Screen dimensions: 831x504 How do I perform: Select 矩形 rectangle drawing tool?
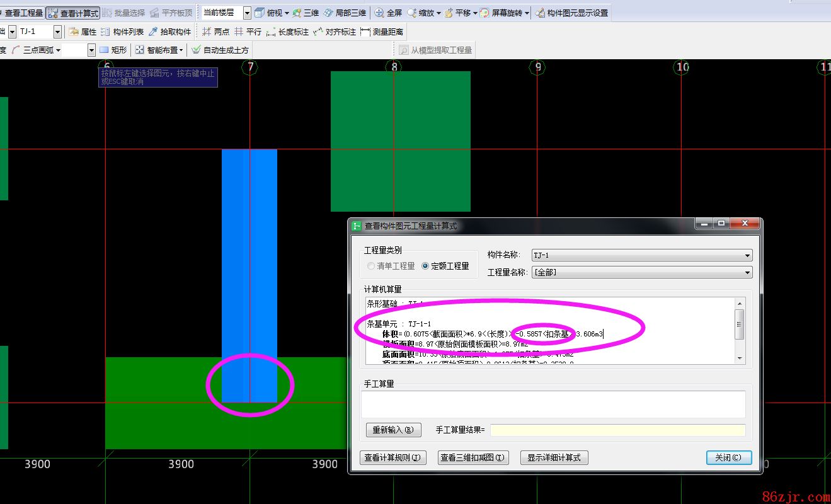(x=113, y=50)
